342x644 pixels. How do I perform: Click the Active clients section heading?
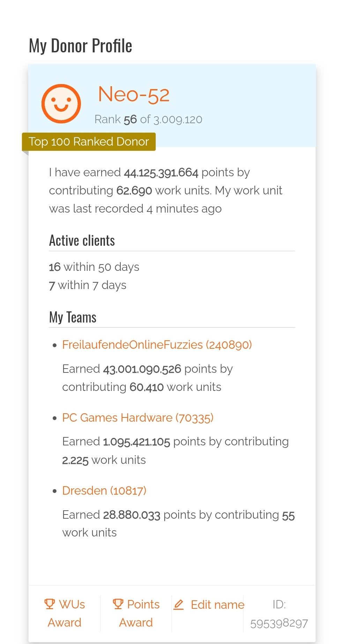82,241
